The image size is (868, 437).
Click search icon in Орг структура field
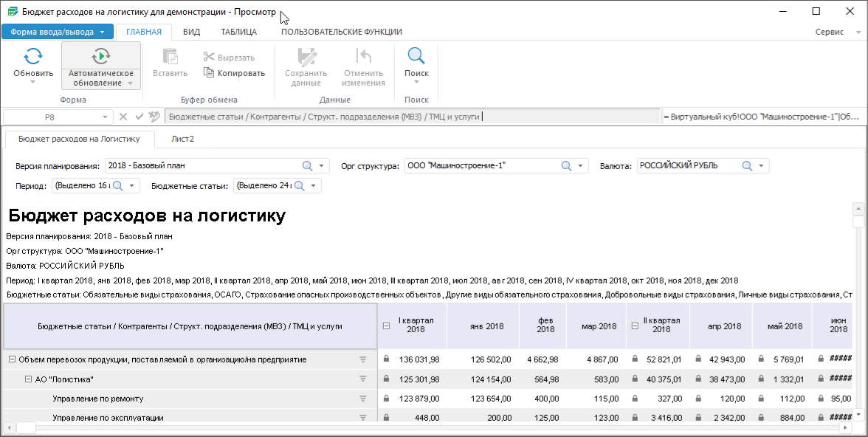566,166
